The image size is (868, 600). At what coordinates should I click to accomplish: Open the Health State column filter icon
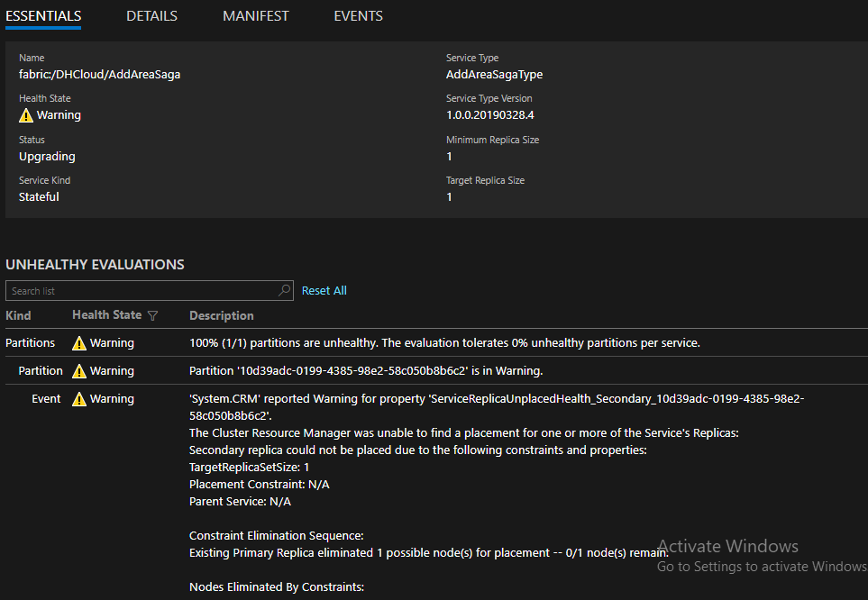153,315
